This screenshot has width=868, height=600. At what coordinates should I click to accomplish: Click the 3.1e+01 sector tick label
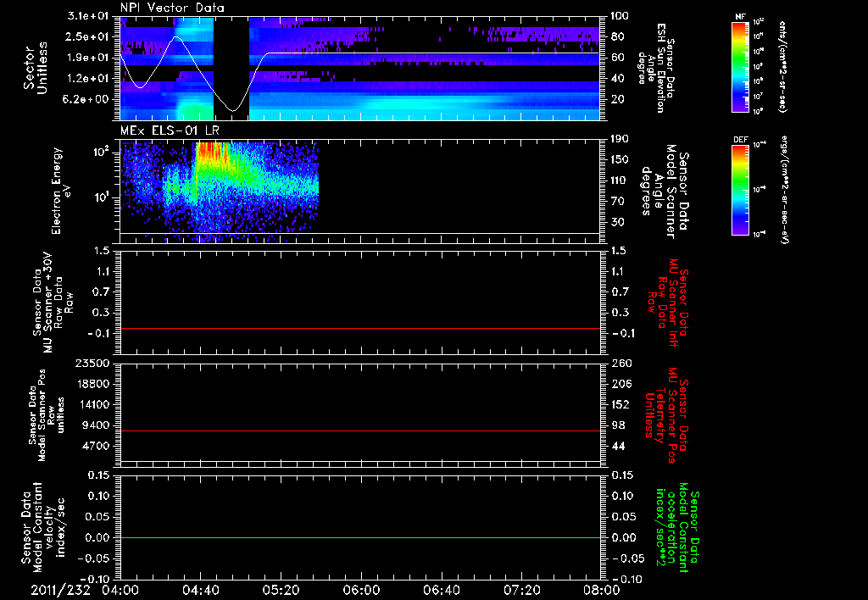pyautogui.click(x=88, y=16)
